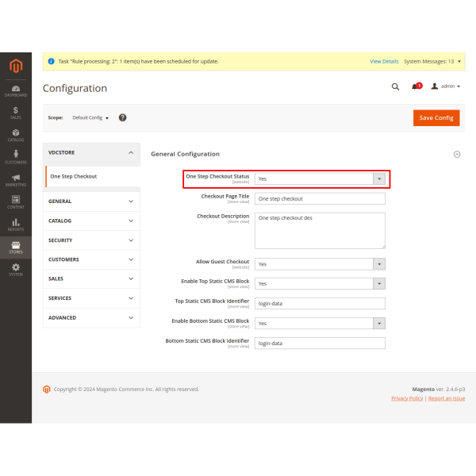This screenshot has height=476, width=476.
Task: Open Enable Top Static CMS Block dropdown
Action: [320, 283]
